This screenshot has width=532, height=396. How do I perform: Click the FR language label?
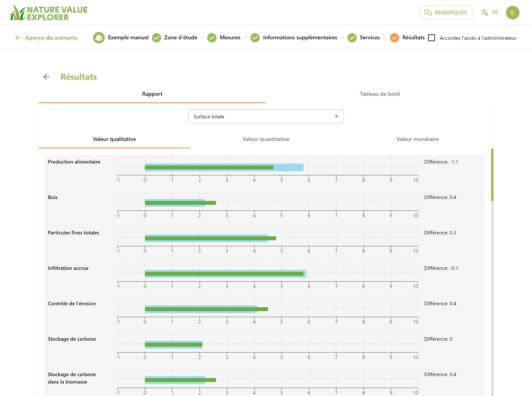[x=495, y=13]
